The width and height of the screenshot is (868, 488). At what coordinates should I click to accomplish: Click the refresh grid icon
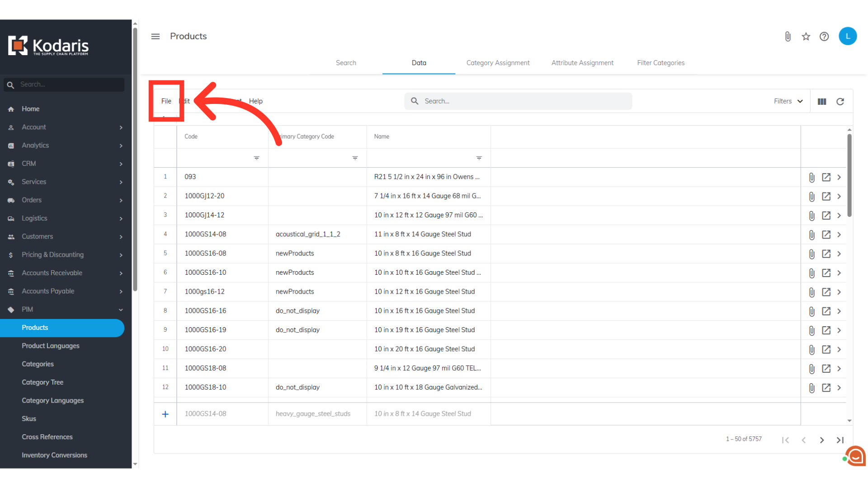coord(840,102)
